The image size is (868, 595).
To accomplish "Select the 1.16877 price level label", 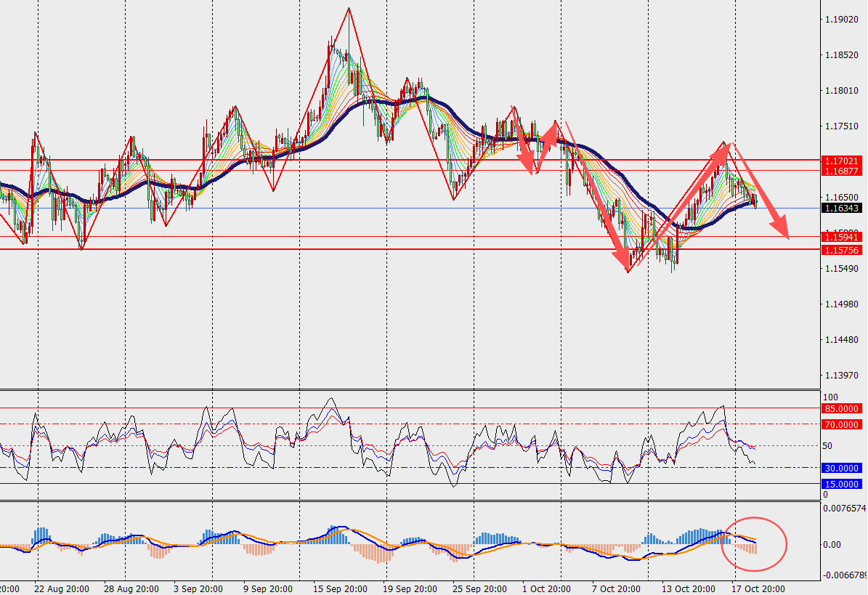I will (x=841, y=171).
